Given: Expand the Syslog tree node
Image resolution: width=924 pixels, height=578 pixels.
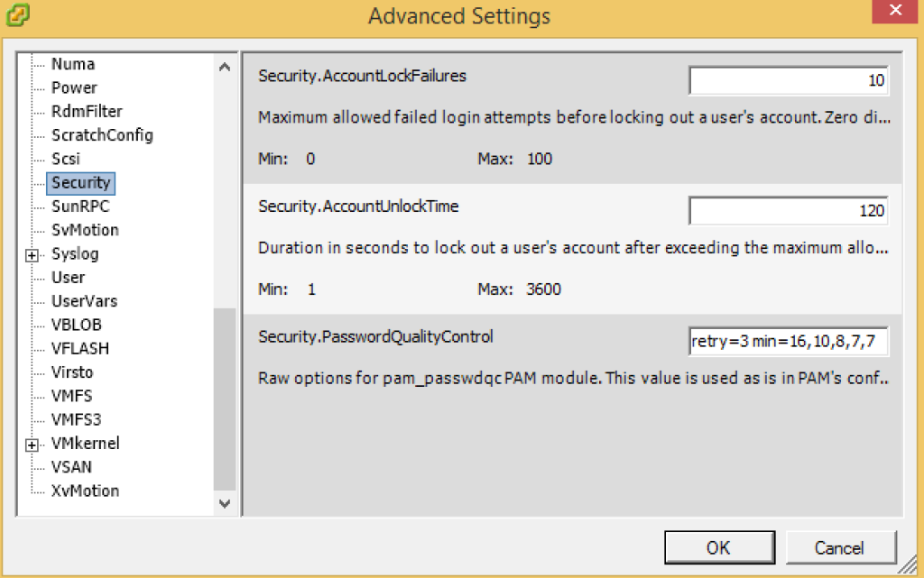Looking at the screenshot, I should pyautogui.click(x=32, y=253).
